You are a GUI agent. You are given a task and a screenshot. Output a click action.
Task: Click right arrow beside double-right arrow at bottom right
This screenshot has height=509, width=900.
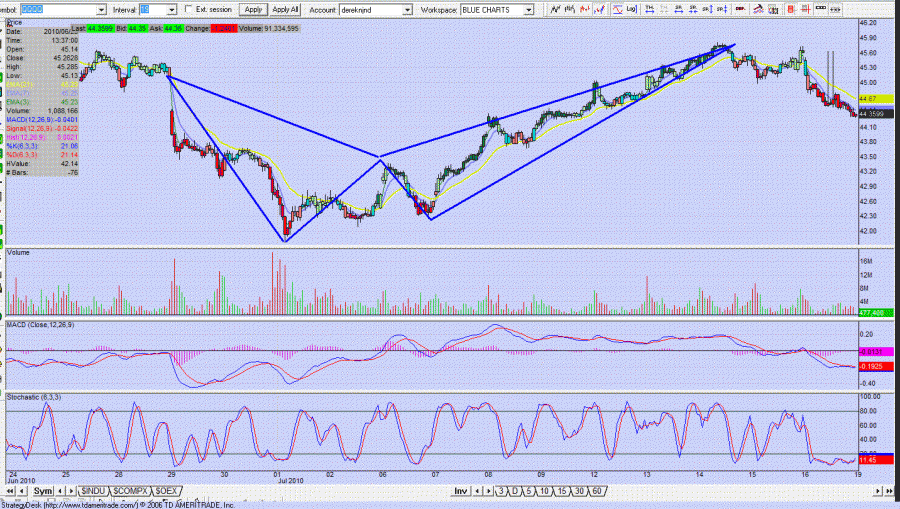coord(877,491)
